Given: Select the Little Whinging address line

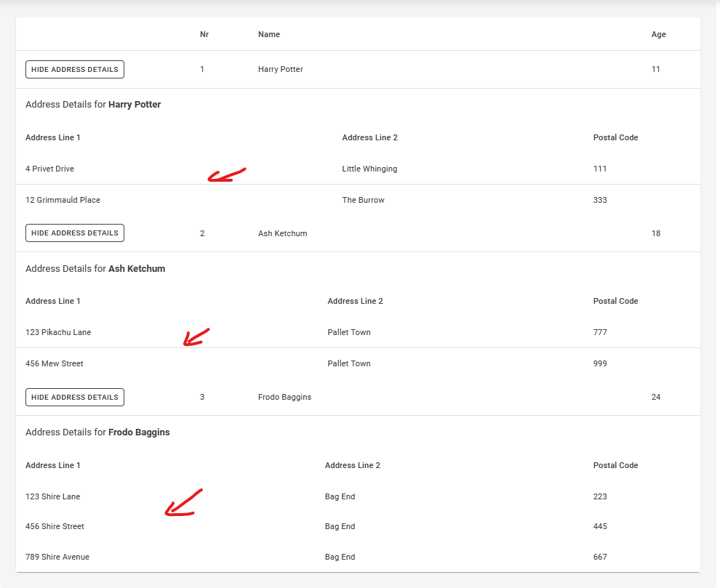Looking at the screenshot, I should [369, 169].
